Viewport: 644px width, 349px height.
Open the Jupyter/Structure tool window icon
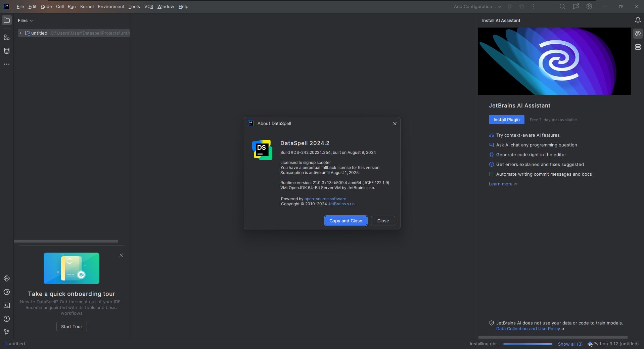[x=6, y=37]
